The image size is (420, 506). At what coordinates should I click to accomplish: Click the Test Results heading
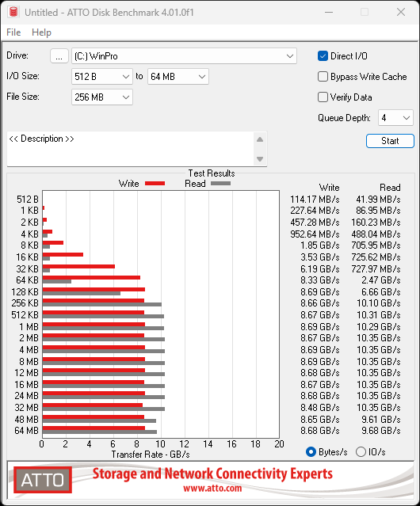(x=212, y=173)
